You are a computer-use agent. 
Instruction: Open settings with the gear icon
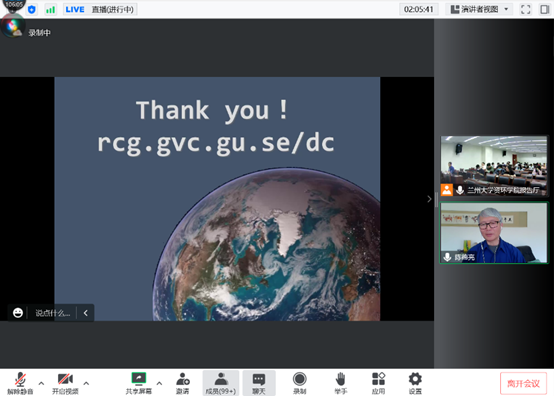(x=415, y=383)
